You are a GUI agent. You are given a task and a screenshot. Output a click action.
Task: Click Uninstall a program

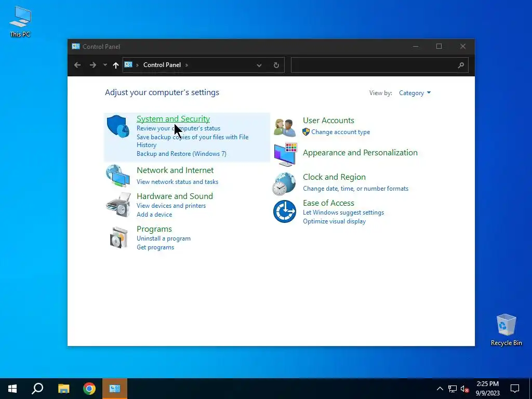[164, 238]
